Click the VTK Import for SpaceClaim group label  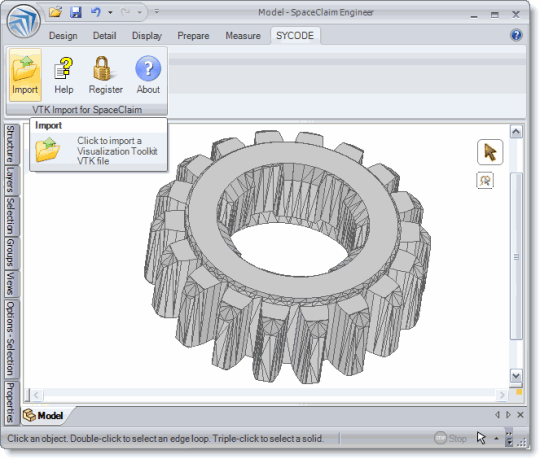coord(87,110)
